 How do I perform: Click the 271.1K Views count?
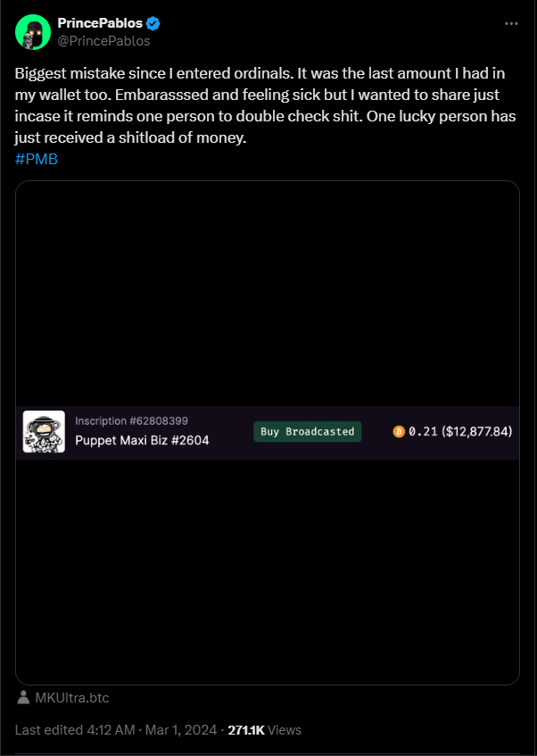coord(265,730)
